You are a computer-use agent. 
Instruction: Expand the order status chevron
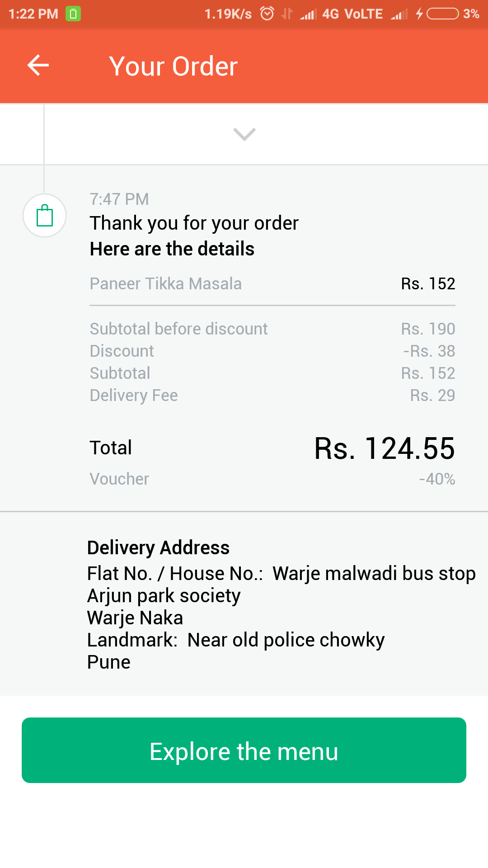(x=244, y=134)
